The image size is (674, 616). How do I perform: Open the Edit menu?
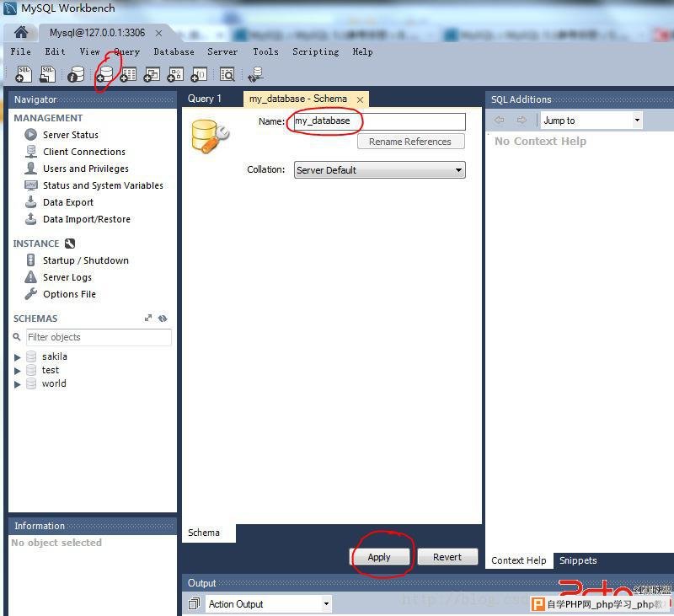pyautogui.click(x=55, y=51)
